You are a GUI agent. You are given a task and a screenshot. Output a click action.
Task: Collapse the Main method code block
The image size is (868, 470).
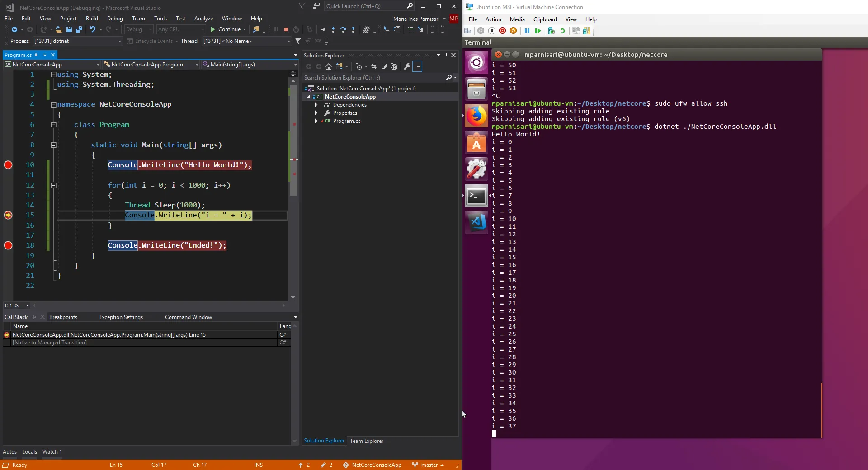[x=53, y=145]
